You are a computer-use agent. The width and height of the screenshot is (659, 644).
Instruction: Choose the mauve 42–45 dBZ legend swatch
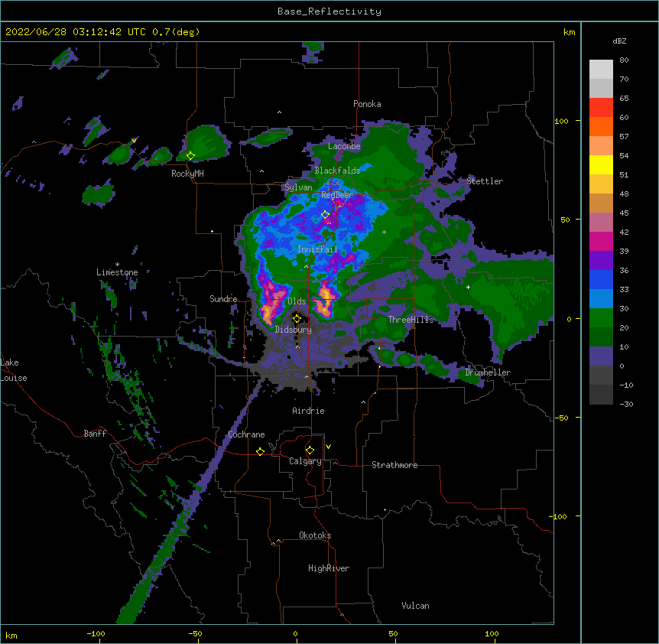click(601, 223)
